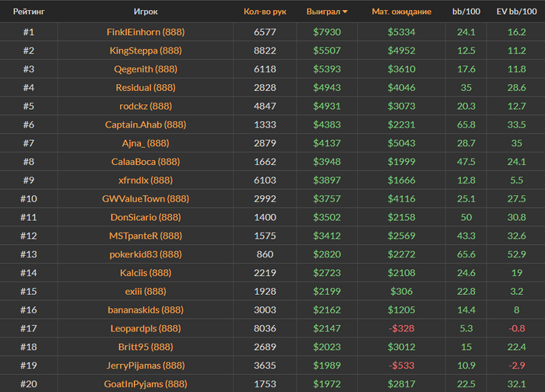Open bananaskids (888) player page

pos(146,310)
